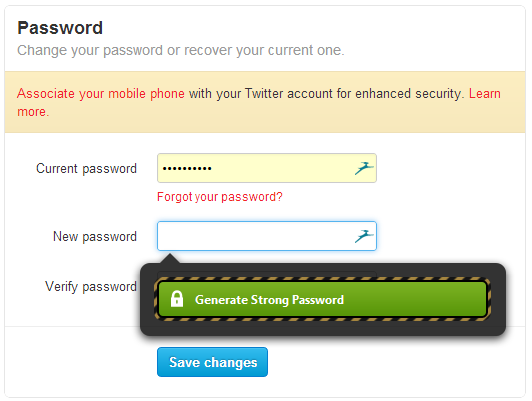Click empty dark area of the Dashlane popup
532x401 pixels.
tap(322, 327)
